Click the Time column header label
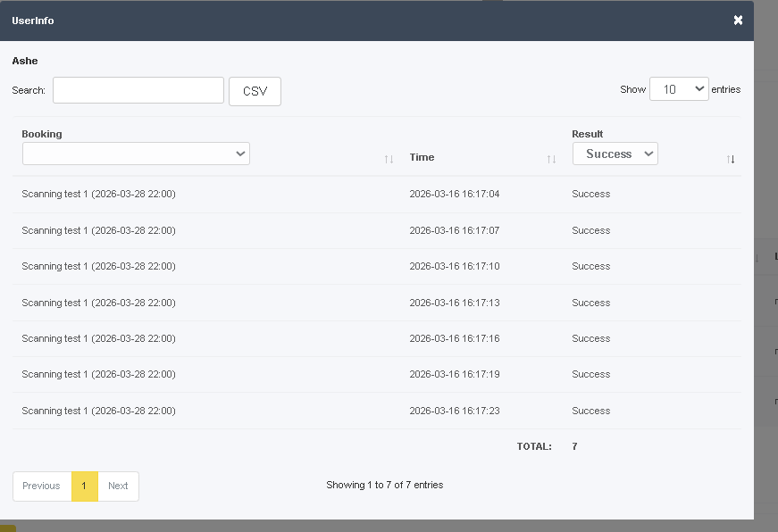Viewport: 778px width, 532px height. (422, 157)
